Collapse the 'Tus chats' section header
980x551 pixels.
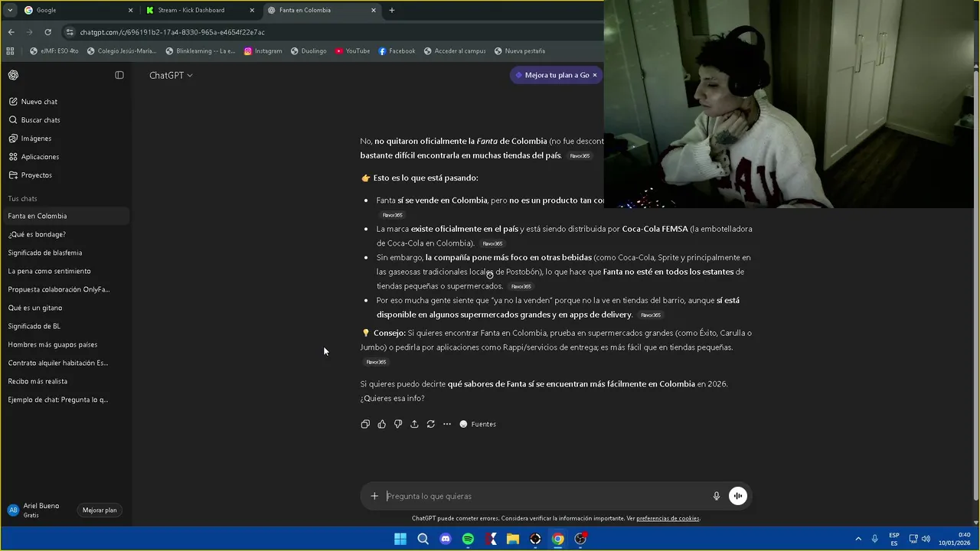[22, 199]
